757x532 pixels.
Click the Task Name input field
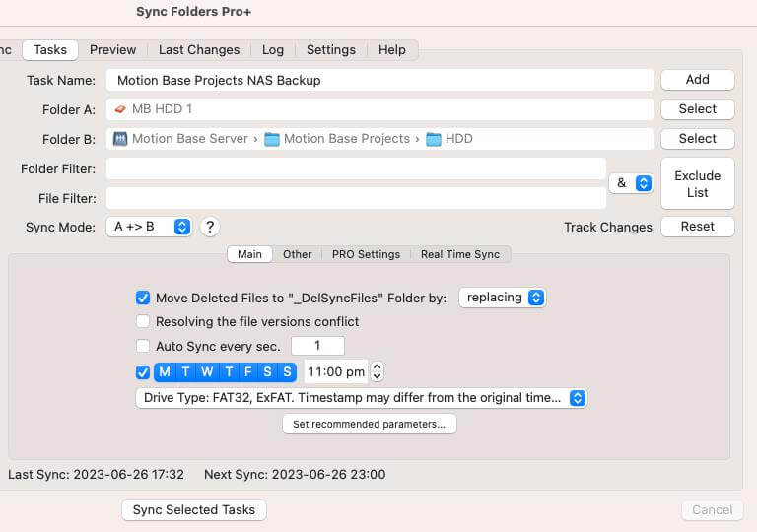coord(379,80)
